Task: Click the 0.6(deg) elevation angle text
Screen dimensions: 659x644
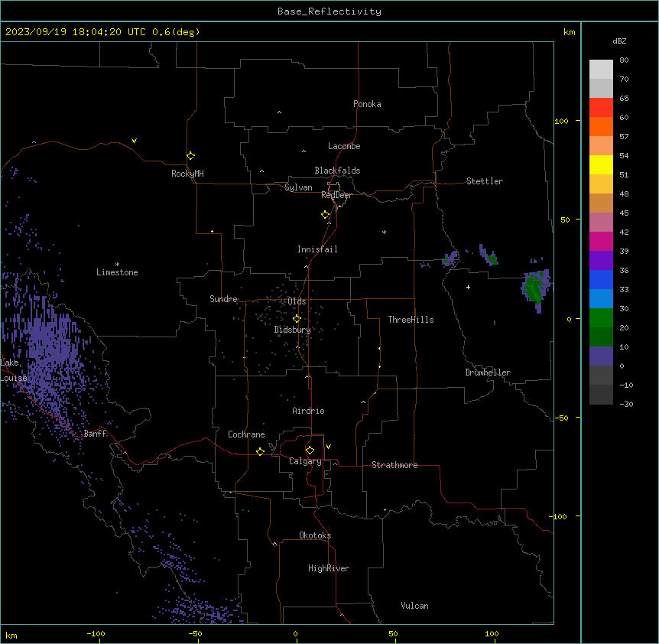Action: pyautogui.click(x=176, y=32)
